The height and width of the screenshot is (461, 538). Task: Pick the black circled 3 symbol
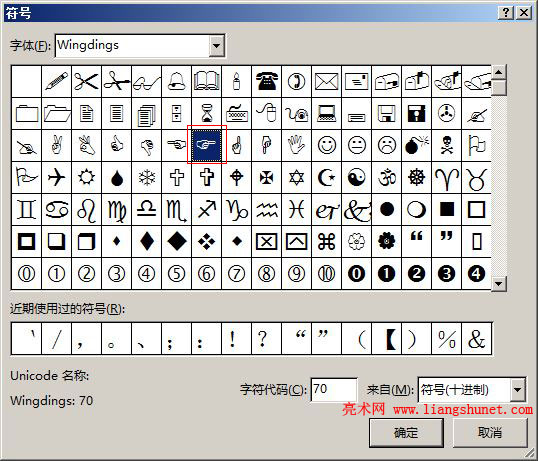pyautogui.click(x=447, y=273)
